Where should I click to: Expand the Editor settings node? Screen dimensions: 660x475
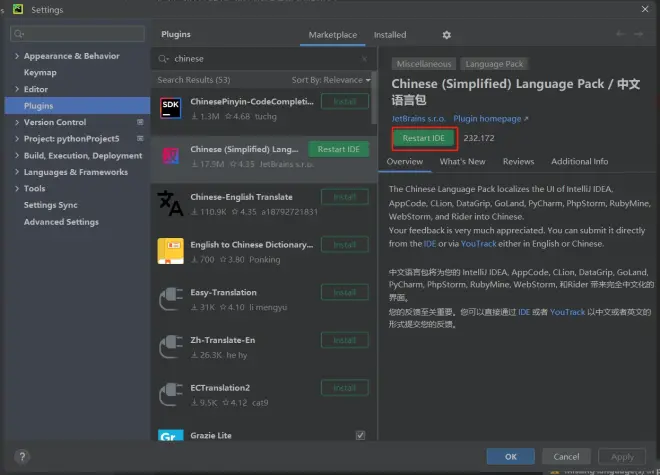17,89
